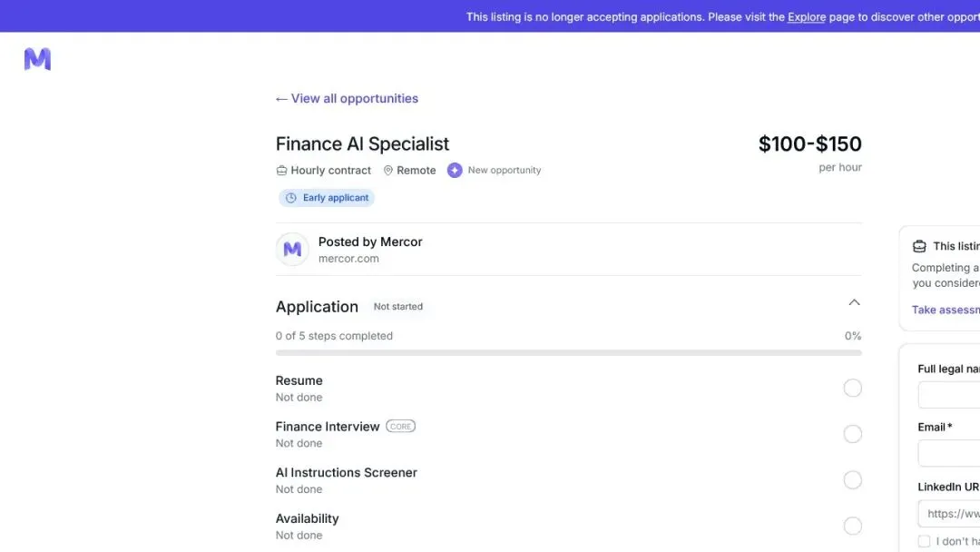This screenshot has width=980, height=552.
Task: Select the Availability step circle
Action: click(x=852, y=526)
